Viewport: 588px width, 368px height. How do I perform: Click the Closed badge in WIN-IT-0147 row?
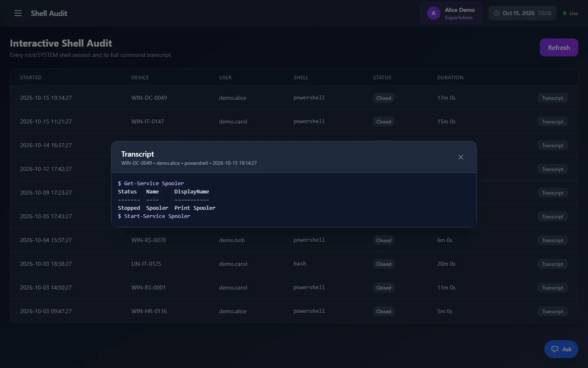click(384, 122)
